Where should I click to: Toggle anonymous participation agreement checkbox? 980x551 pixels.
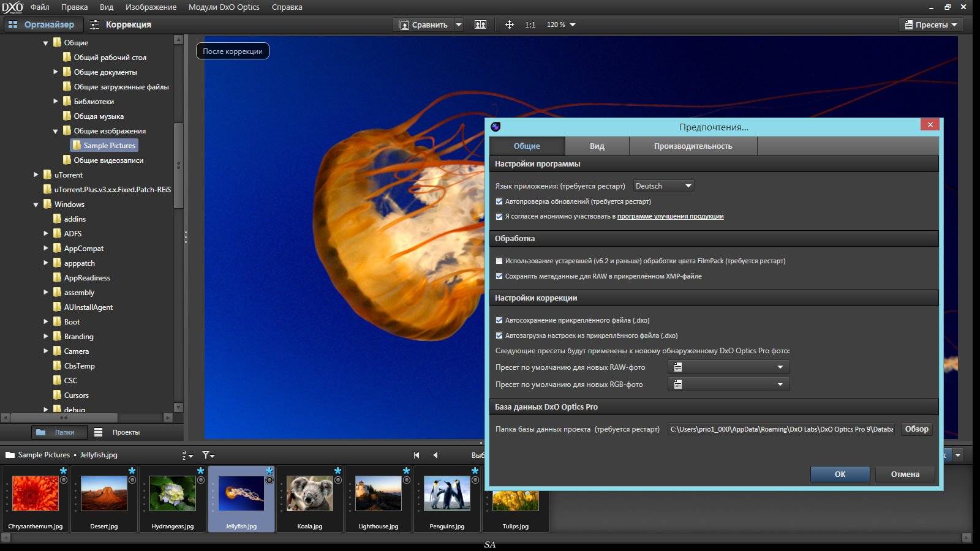(x=499, y=217)
